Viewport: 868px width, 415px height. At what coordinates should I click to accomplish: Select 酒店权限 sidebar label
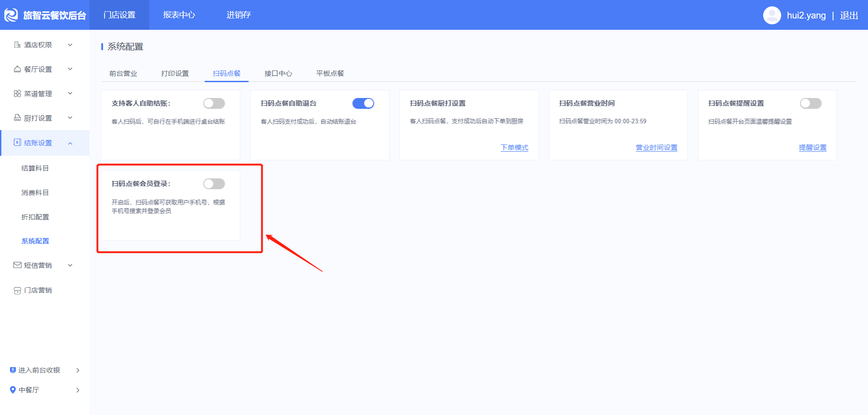[38, 45]
